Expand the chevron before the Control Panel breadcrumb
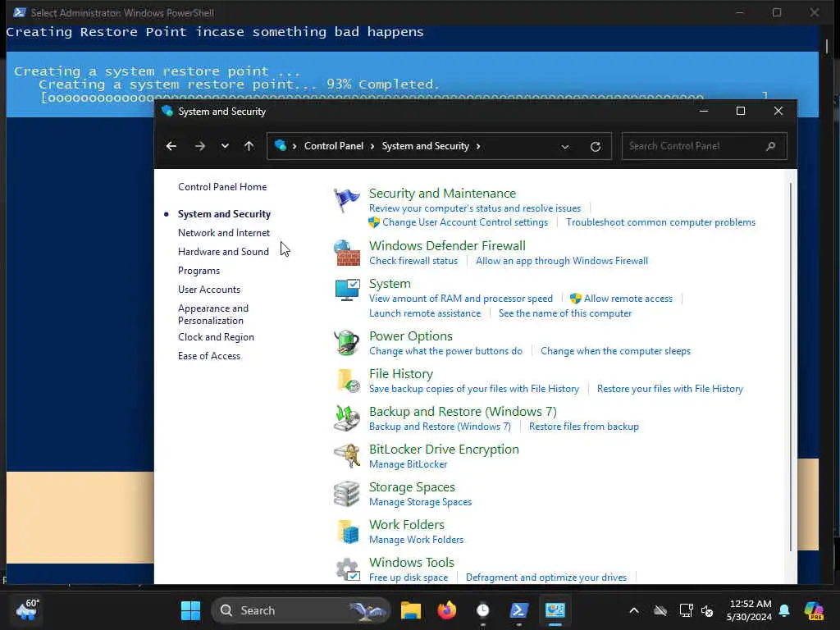The width and height of the screenshot is (840, 630). click(x=294, y=146)
